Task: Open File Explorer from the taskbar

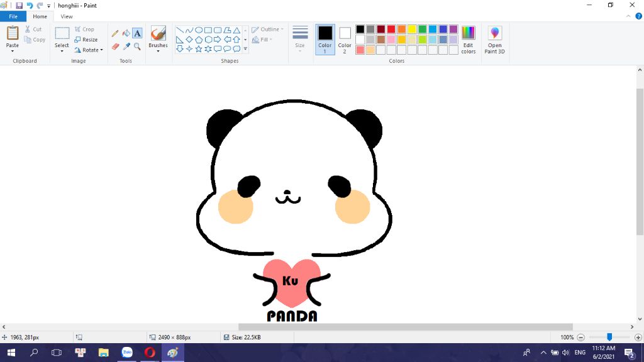Action: (x=104, y=353)
